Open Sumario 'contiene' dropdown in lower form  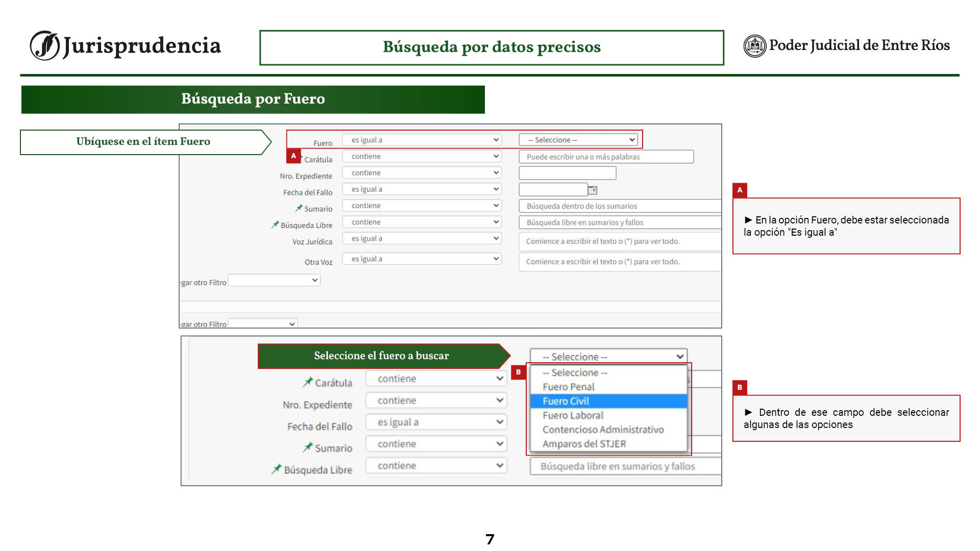tap(436, 444)
